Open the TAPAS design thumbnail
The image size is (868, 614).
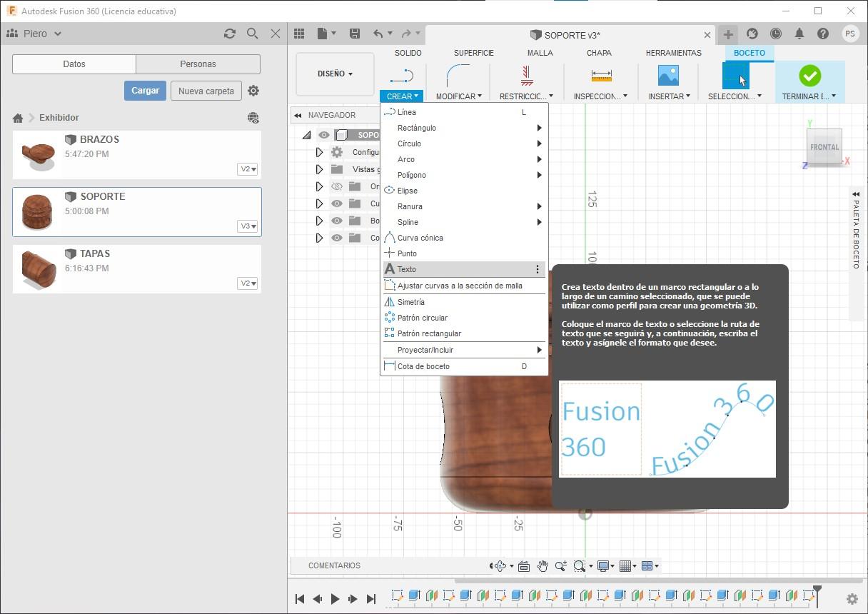[39, 268]
